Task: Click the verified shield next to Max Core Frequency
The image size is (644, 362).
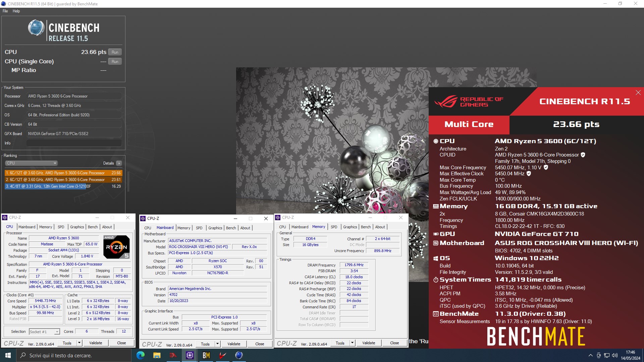Action: pyautogui.click(x=546, y=167)
